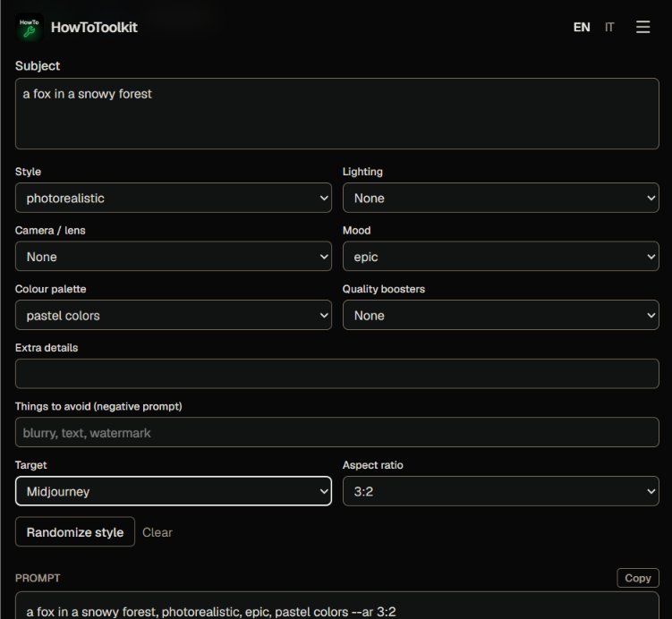Click the HowToToolkit site title link
Image resolution: width=672 pixels, height=619 pixels.
pyautogui.click(x=94, y=28)
